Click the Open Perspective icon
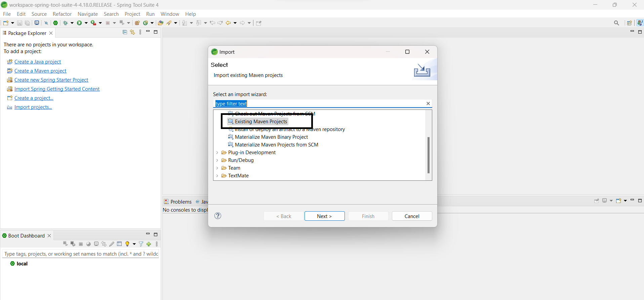This screenshot has height=300, width=644. [x=629, y=23]
